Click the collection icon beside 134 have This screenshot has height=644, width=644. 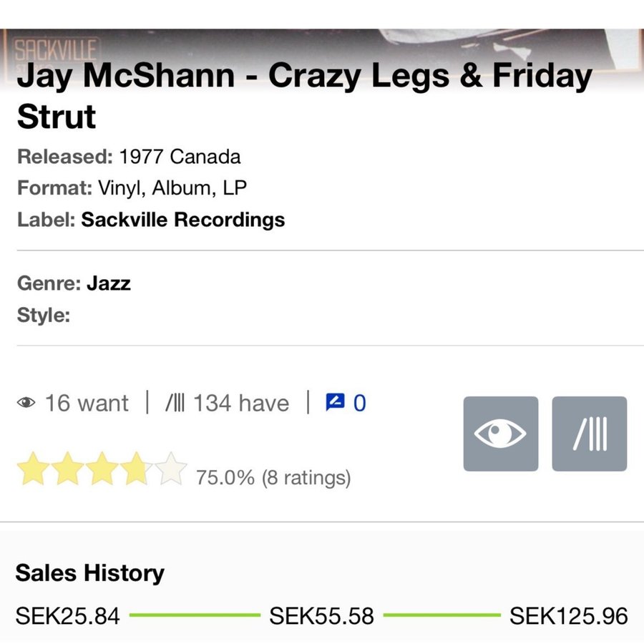click(175, 403)
